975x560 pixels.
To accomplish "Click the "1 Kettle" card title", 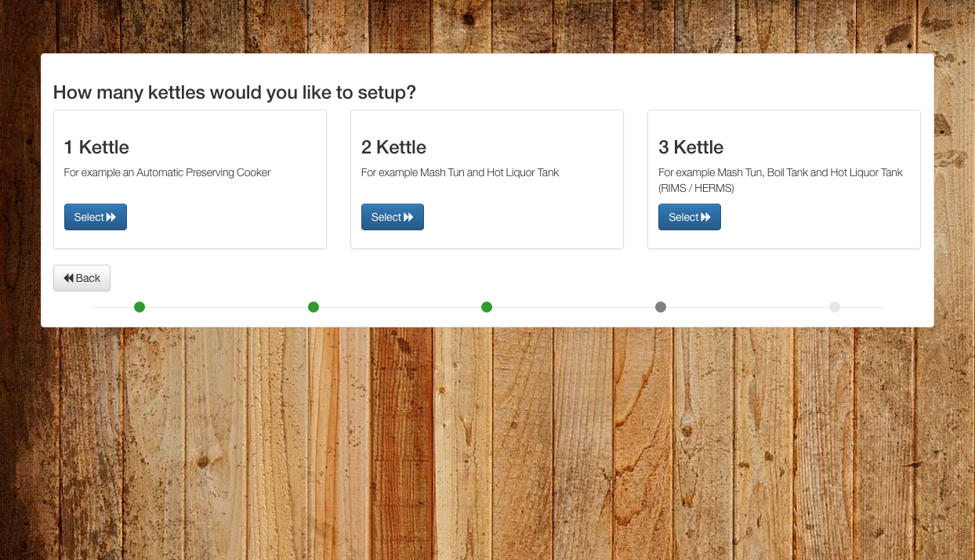I will [x=96, y=147].
